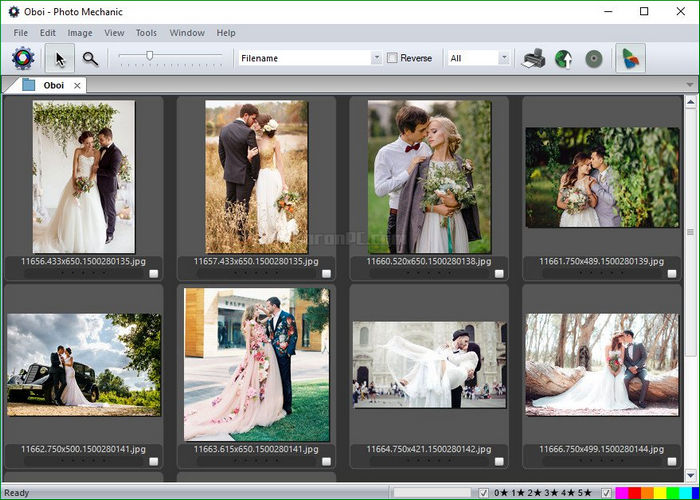Click the orange color class swatch
This screenshot has height=500, width=700.
[x=647, y=493]
